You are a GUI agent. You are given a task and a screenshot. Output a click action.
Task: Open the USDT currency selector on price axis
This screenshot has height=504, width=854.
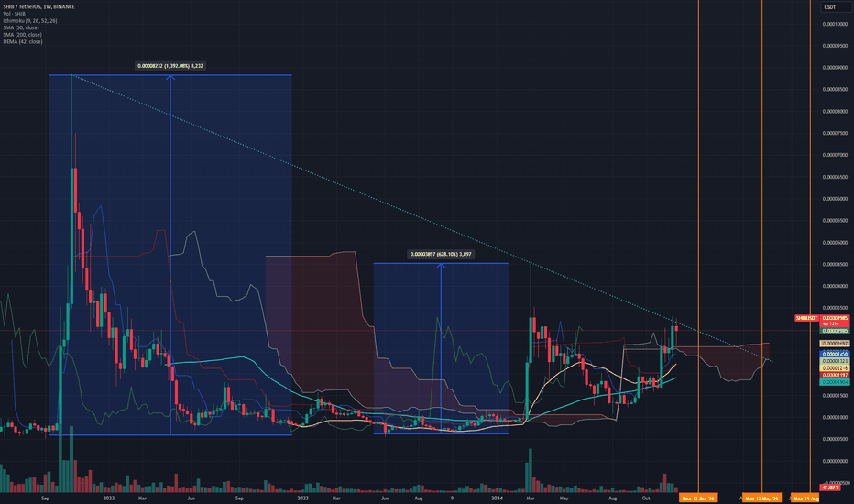834,7
